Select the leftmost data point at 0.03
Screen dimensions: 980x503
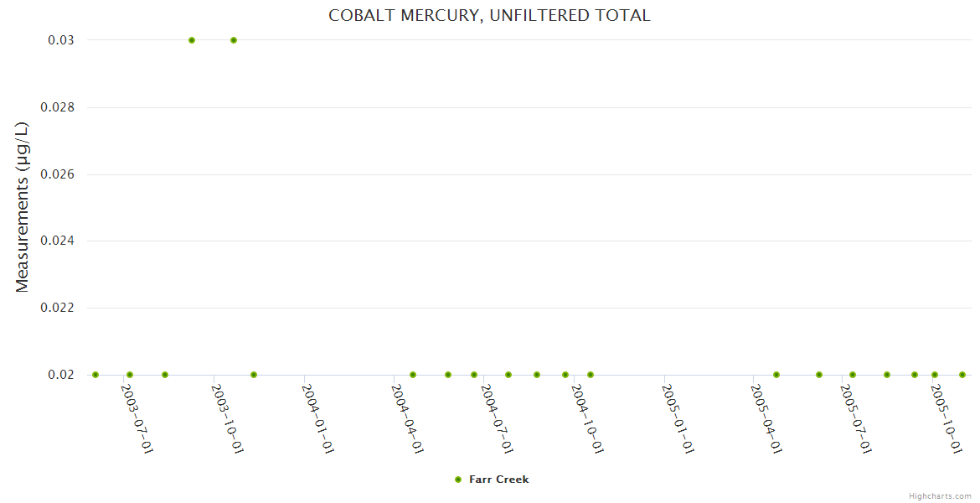[x=192, y=40]
